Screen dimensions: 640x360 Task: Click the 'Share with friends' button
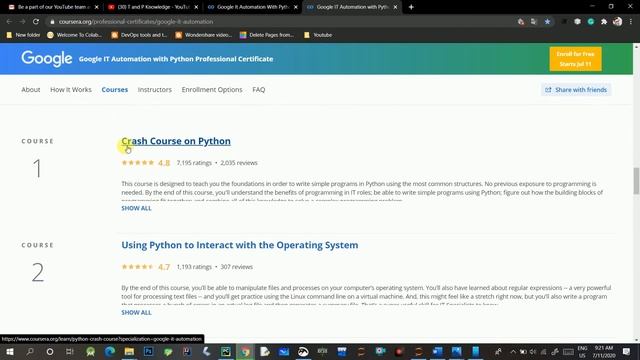[576, 89]
